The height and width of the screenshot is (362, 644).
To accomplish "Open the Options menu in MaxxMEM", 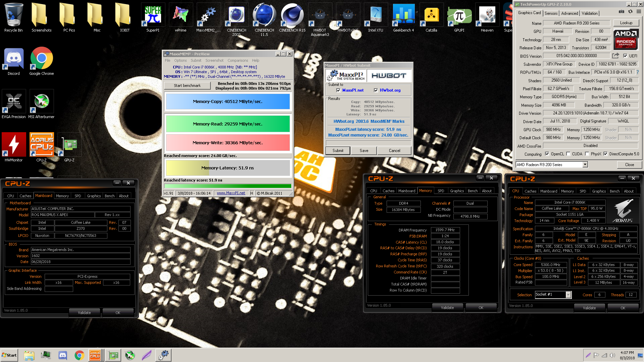I will 180,60.
